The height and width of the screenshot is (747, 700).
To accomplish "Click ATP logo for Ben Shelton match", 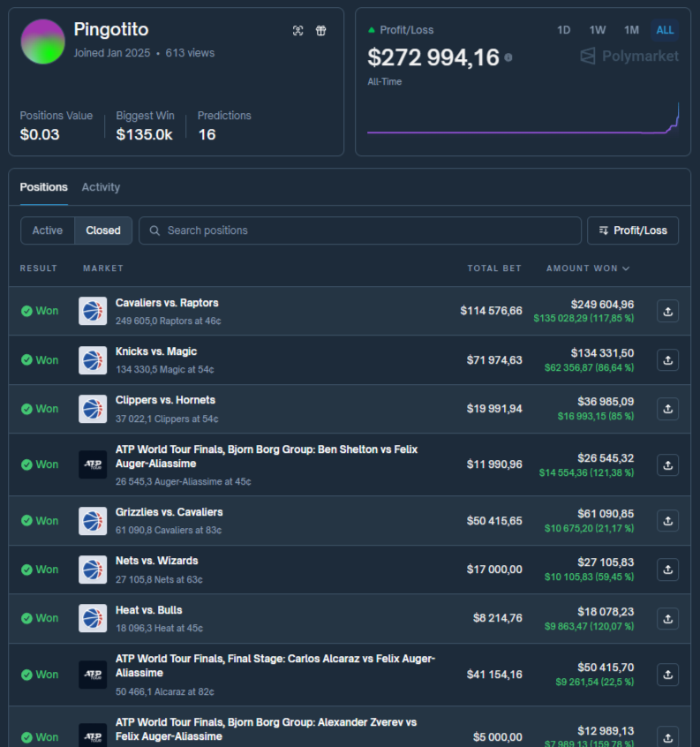I will 93,464.
